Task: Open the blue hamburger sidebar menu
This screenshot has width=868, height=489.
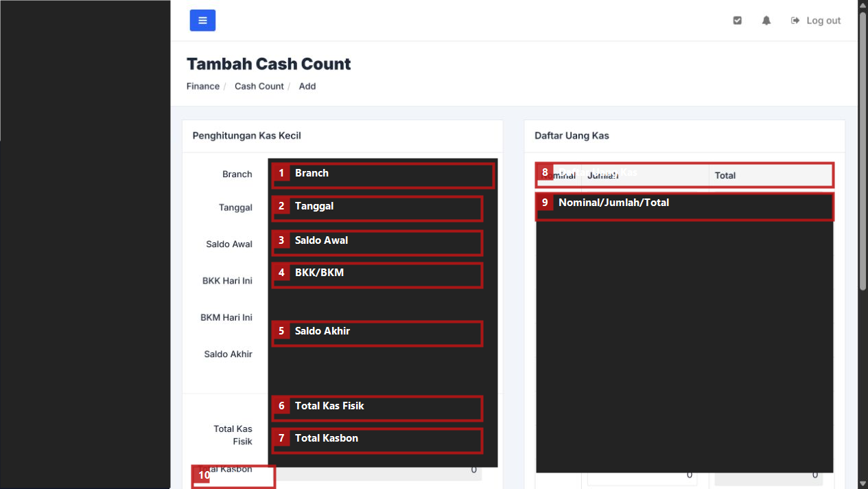Action: click(x=202, y=21)
